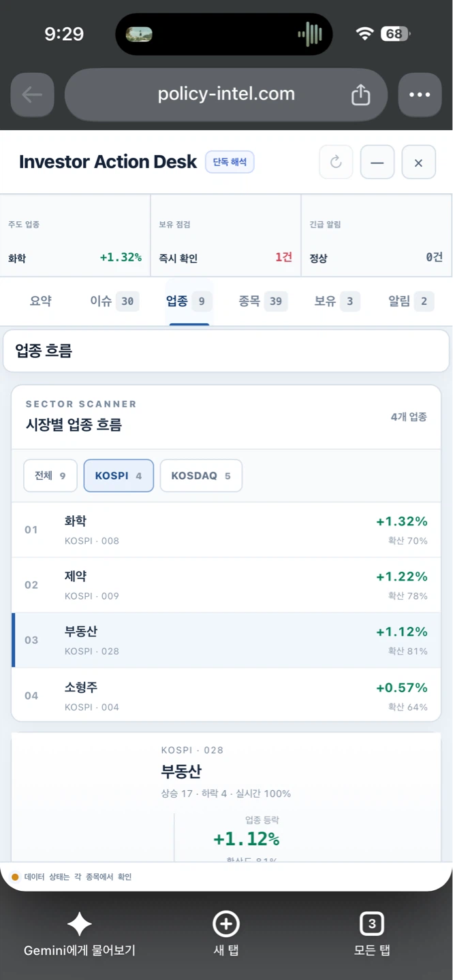Select the 제약 sector row

tap(226, 585)
